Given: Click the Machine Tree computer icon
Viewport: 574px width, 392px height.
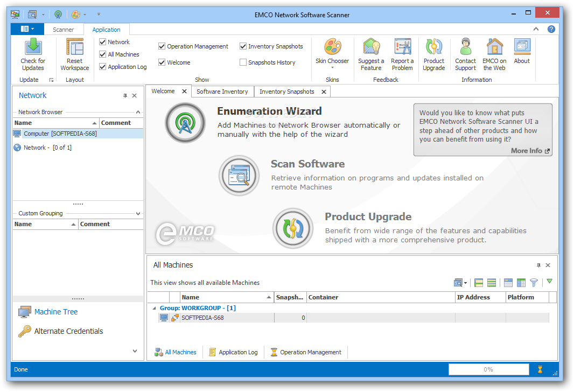Looking at the screenshot, I should pos(25,312).
